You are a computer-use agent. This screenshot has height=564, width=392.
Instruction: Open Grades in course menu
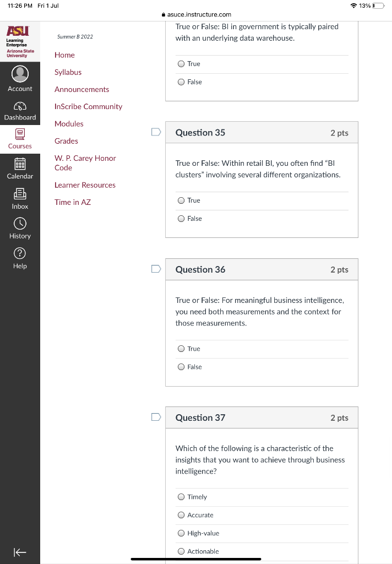(66, 141)
